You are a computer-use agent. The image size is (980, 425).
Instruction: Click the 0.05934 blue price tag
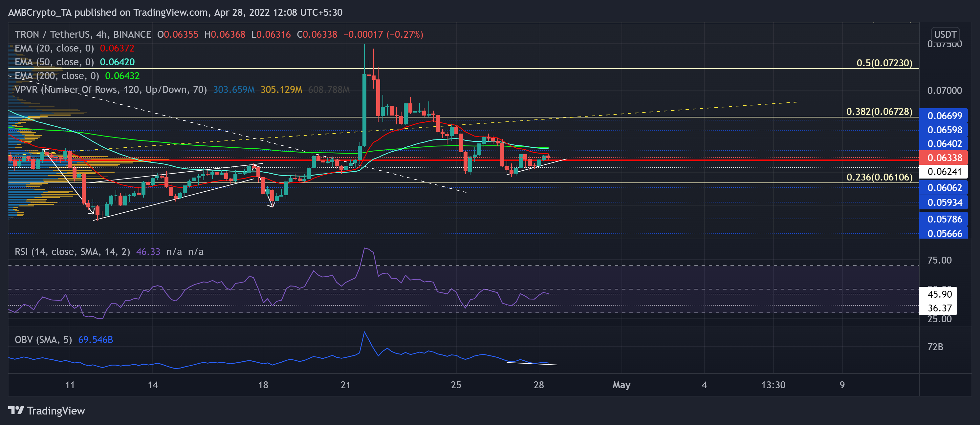click(x=944, y=202)
